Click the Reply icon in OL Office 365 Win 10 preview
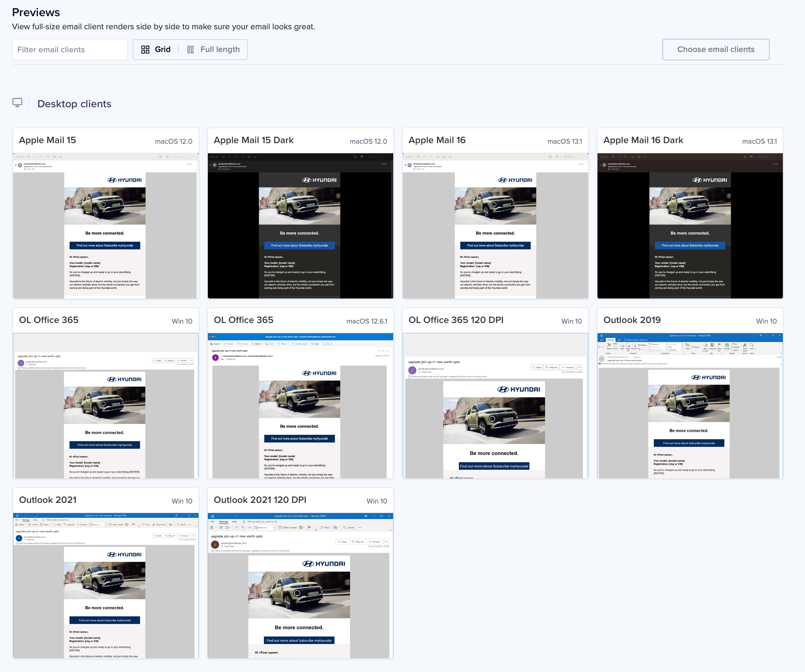Screen dimensions: 805x672 pos(158,361)
